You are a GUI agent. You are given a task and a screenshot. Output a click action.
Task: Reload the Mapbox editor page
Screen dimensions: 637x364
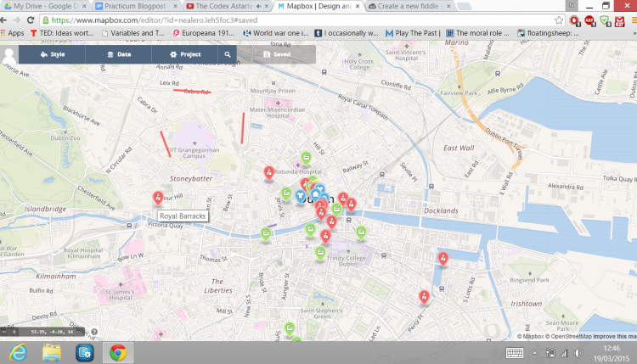(31, 20)
